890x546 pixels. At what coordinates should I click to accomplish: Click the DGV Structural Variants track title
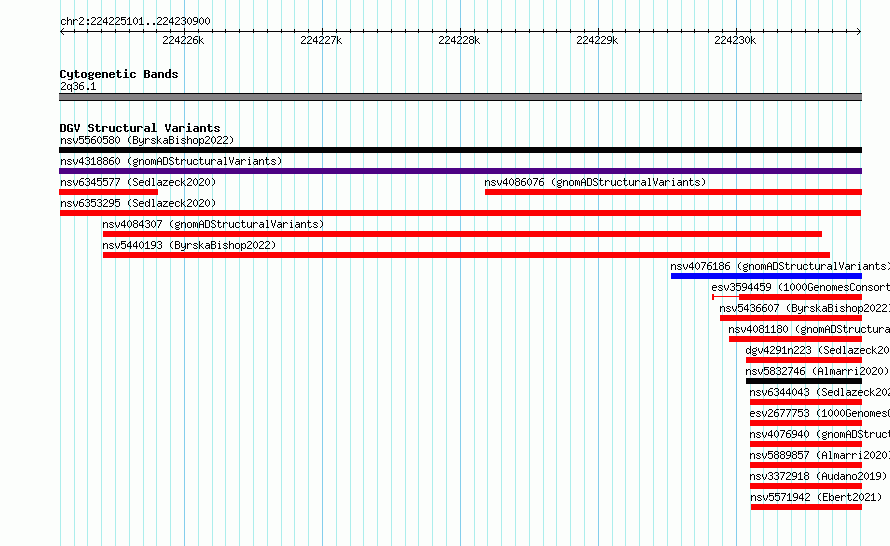coord(140,128)
